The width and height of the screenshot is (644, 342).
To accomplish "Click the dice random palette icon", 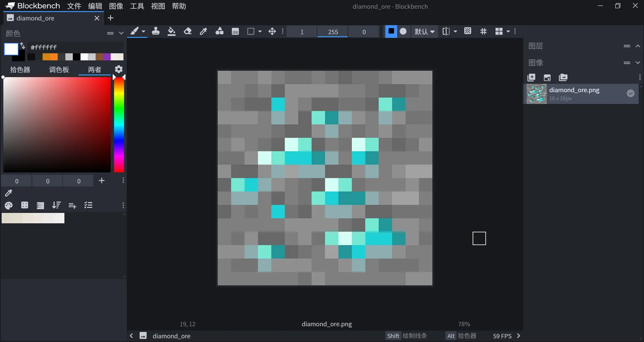I will click(25, 205).
